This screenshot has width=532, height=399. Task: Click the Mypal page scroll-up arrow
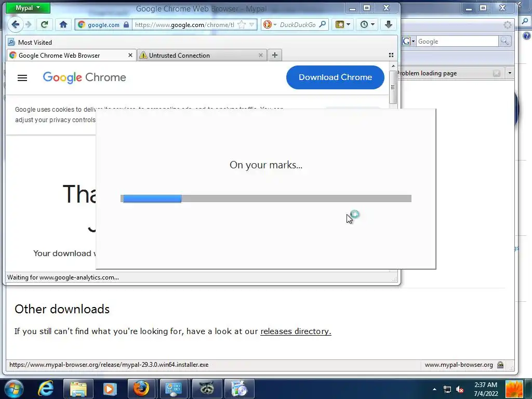(393, 66)
